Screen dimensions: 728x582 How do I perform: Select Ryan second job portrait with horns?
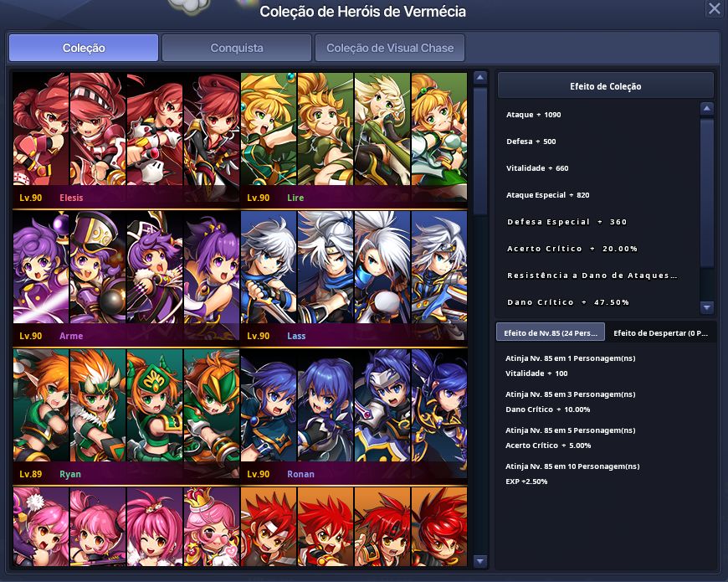(x=98, y=405)
